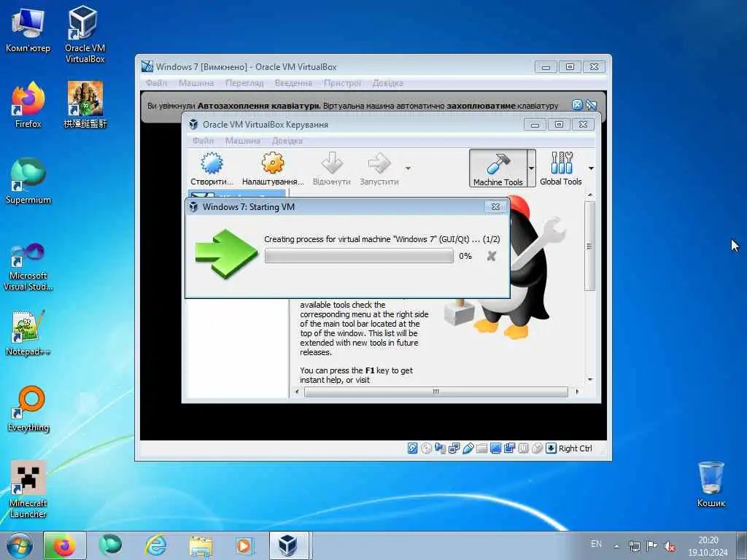Open Файл menu in the Windows 7 VM window
This screenshot has width=747, height=560.
[156, 83]
